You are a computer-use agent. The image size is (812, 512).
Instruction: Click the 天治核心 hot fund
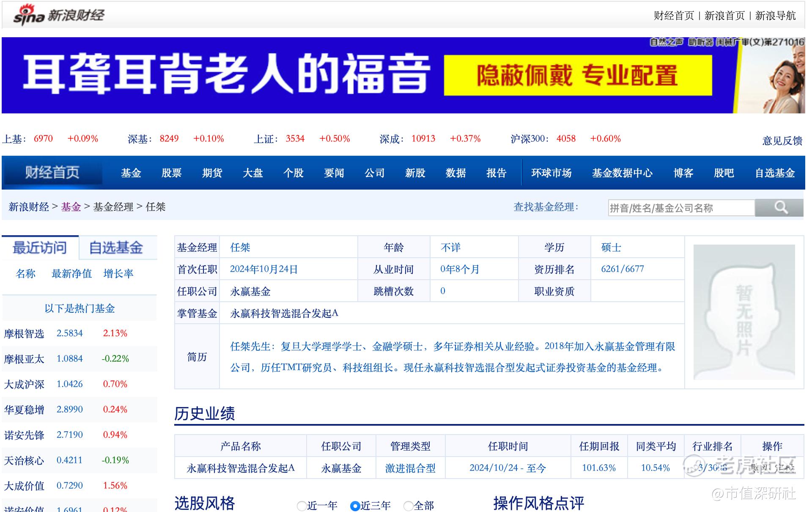pyautogui.click(x=24, y=460)
